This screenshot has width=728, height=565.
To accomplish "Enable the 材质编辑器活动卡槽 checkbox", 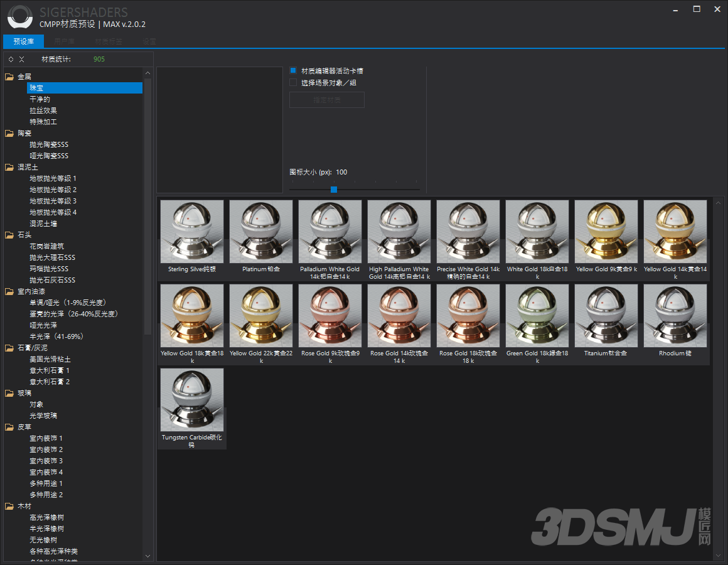I will (293, 71).
